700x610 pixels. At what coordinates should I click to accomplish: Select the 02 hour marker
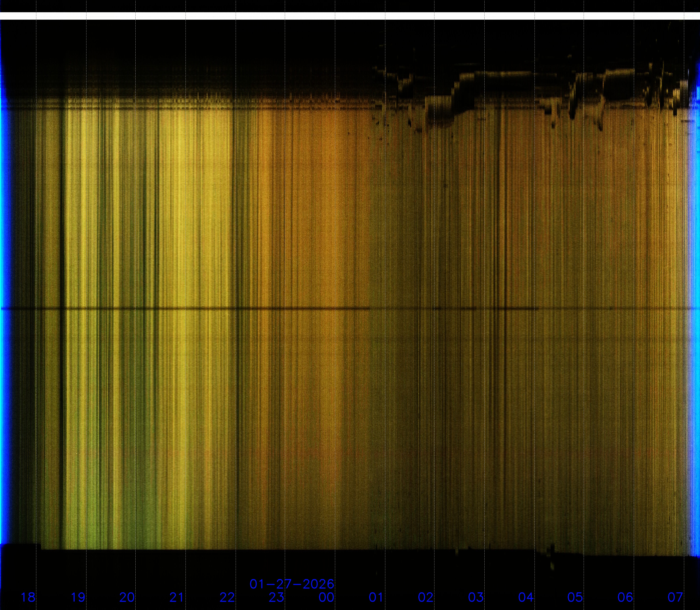[426, 597]
